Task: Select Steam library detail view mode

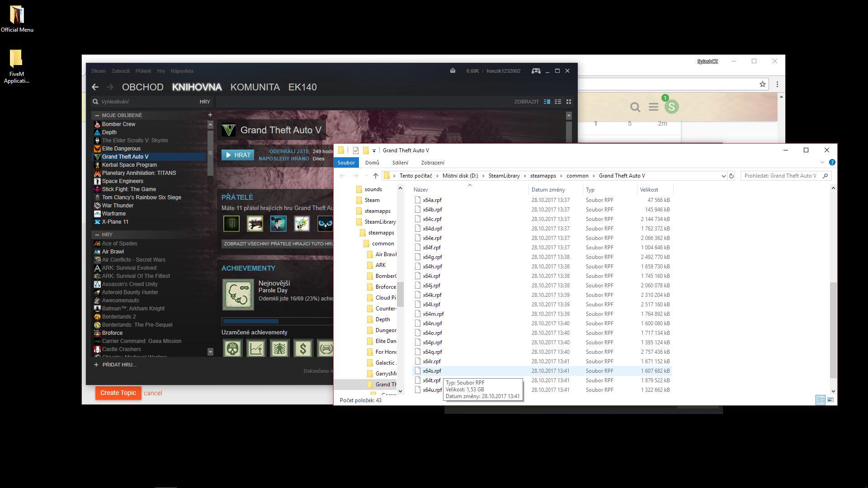Action: 547,102
